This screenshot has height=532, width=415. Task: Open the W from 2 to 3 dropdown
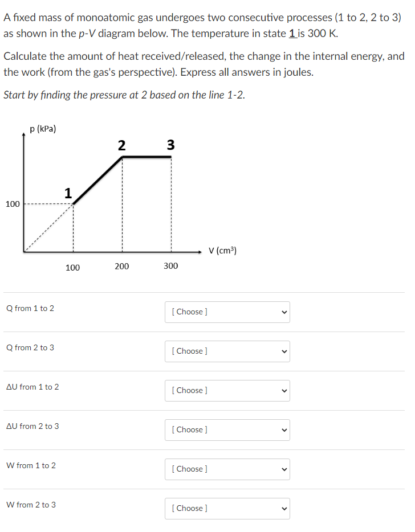[x=227, y=509]
